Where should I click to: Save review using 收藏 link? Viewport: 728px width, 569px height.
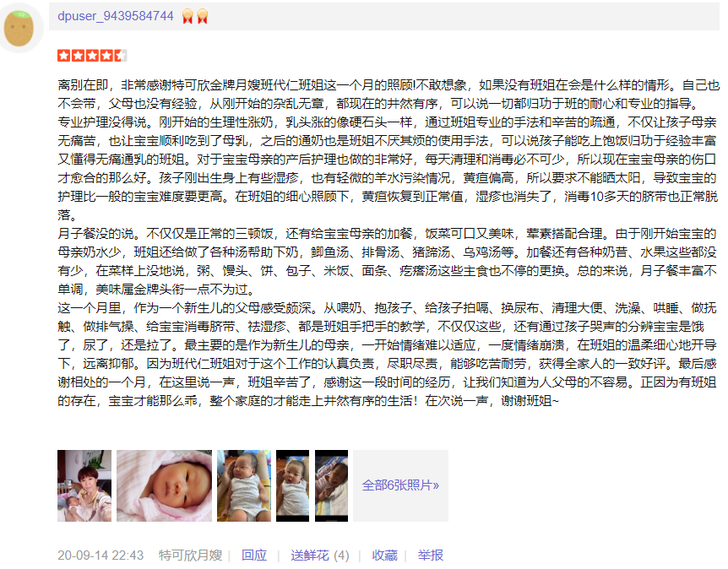click(385, 555)
